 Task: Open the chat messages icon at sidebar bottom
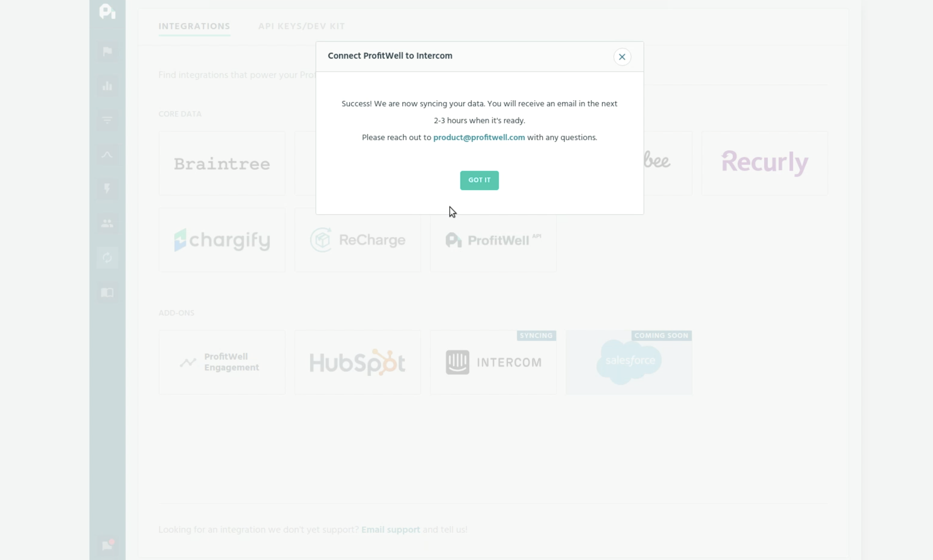click(x=107, y=545)
